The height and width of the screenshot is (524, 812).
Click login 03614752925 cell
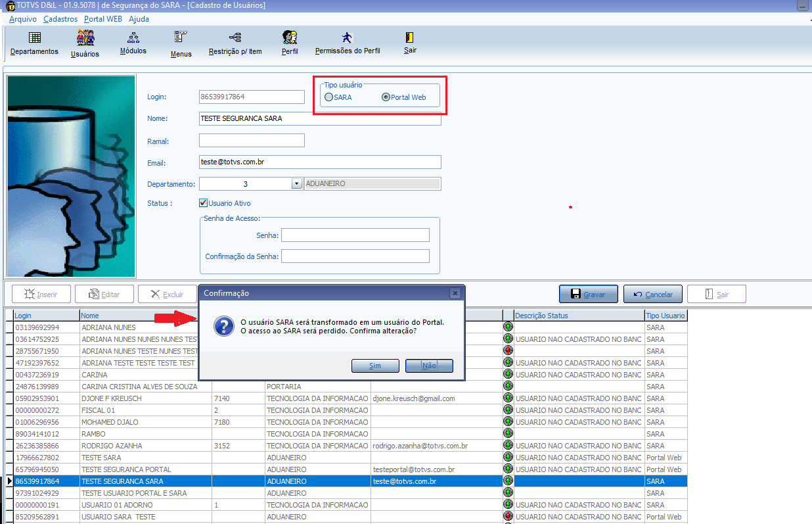click(x=47, y=339)
